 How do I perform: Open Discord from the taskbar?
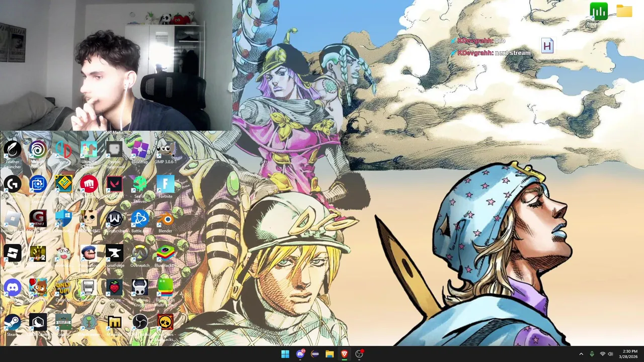pyautogui.click(x=300, y=354)
